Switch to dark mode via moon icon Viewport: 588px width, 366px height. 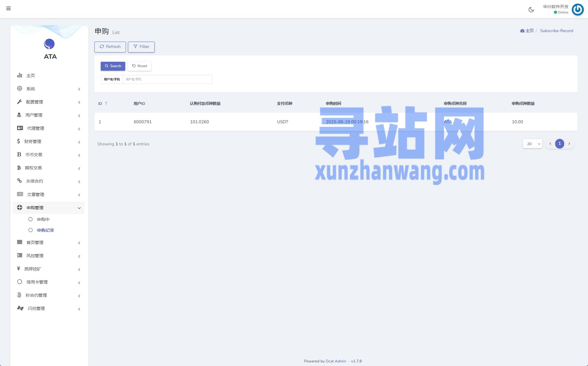coord(531,10)
